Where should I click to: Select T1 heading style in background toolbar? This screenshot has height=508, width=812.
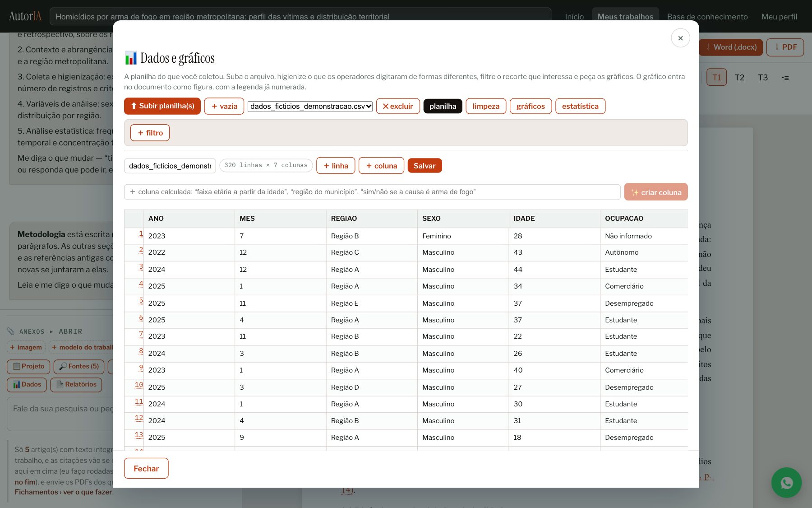tap(716, 77)
